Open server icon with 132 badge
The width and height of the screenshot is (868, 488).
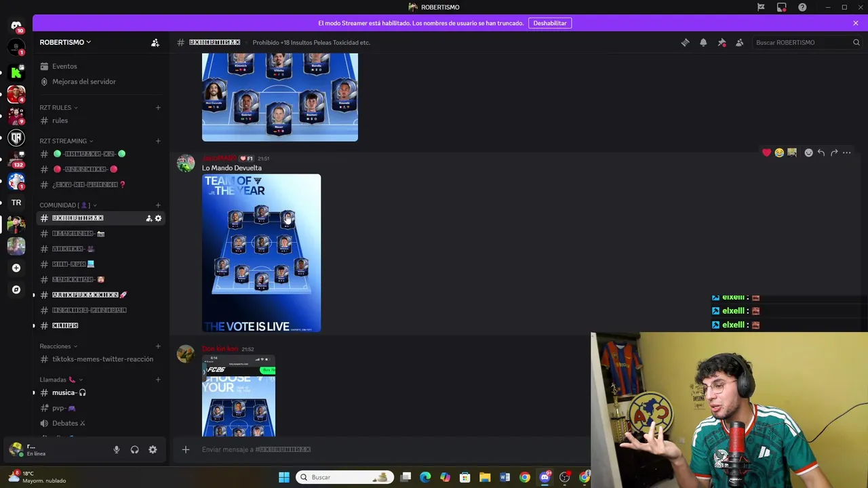point(16,159)
